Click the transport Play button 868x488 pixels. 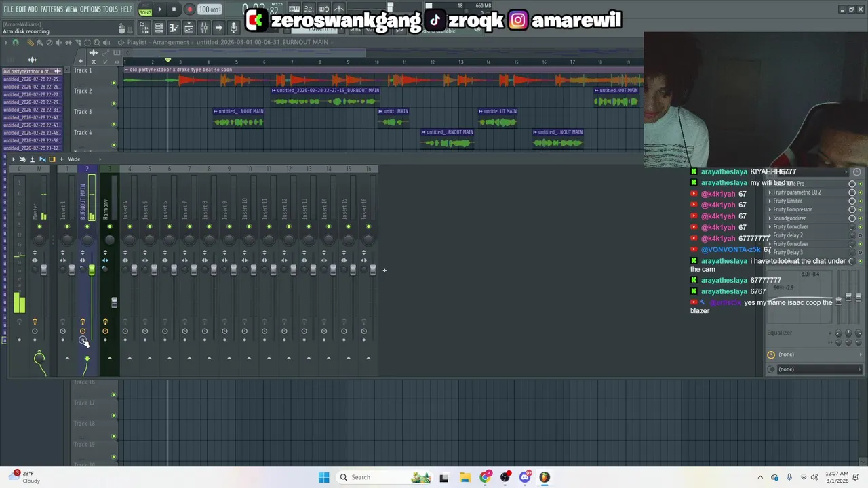pos(160,9)
